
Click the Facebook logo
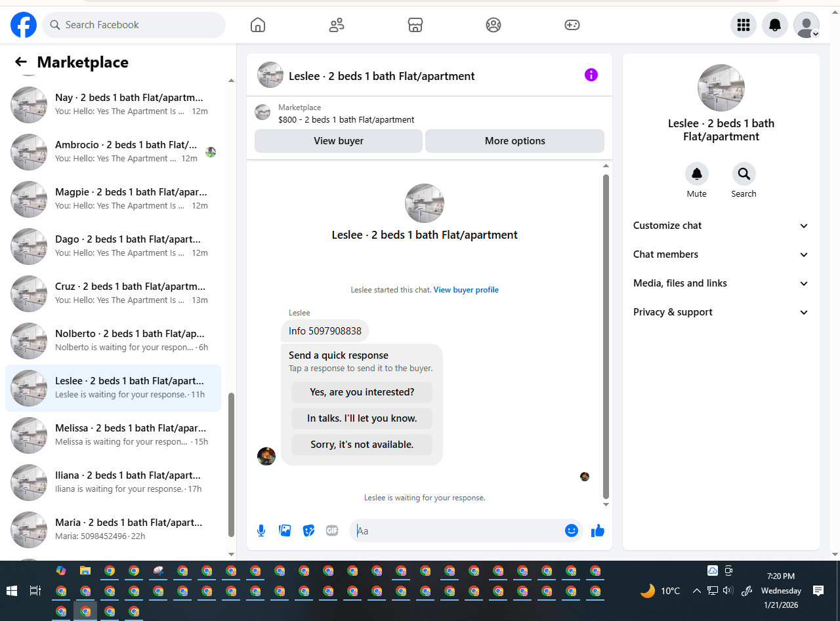[24, 25]
